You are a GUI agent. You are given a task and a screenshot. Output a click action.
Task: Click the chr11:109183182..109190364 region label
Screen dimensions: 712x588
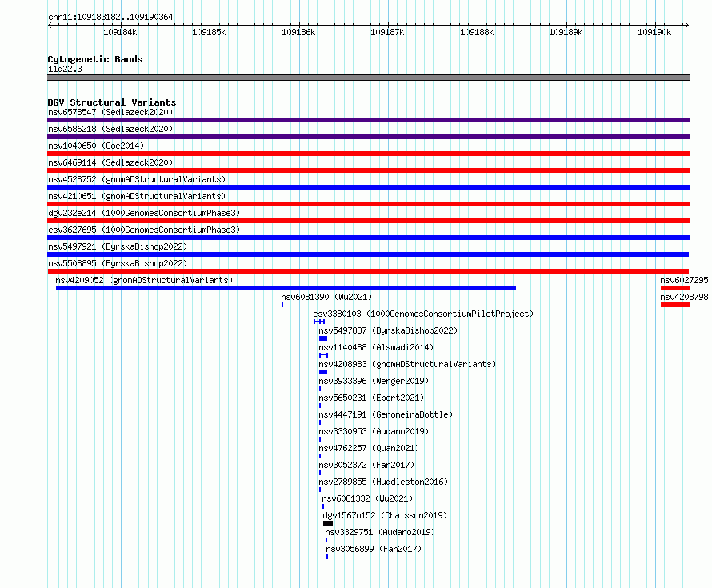tap(110, 17)
